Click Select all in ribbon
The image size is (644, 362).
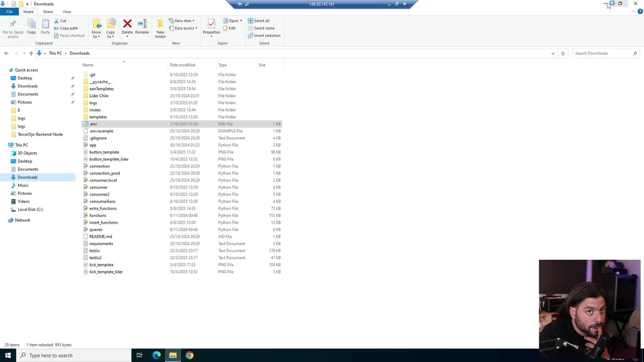coord(259,21)
